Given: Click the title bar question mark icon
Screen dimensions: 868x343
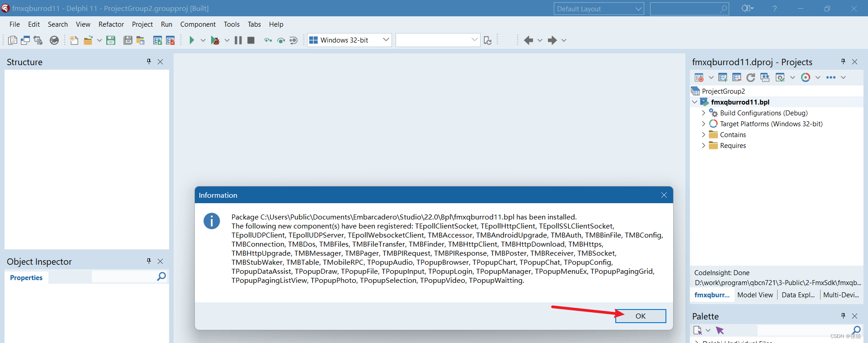Looking at the screenshot, I should [774, 8].
